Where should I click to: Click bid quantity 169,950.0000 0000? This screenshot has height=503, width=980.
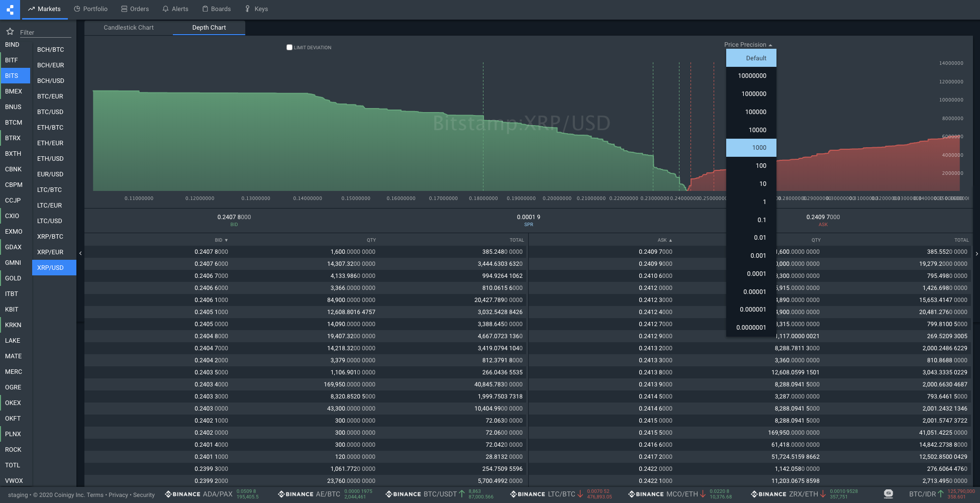coord(349,384)
